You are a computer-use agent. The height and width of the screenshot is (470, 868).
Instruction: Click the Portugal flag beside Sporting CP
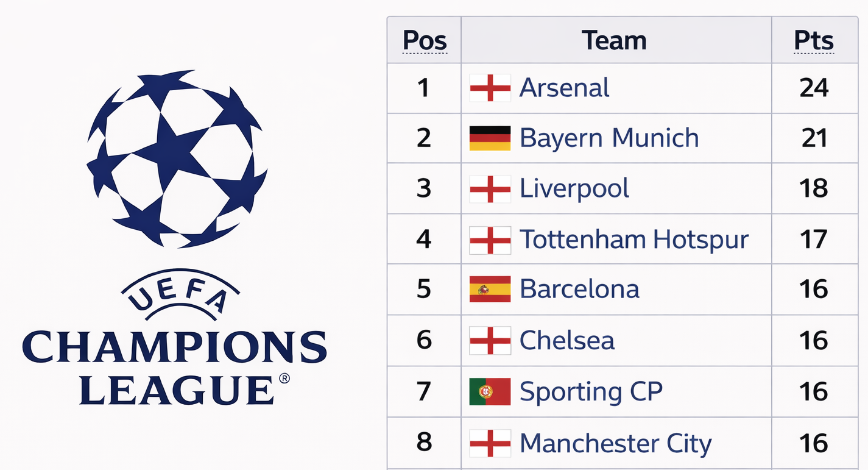(x=490, y=391)
